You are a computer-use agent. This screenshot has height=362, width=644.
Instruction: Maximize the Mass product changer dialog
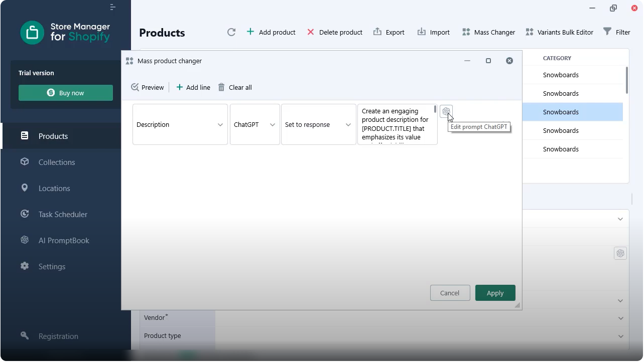[488, 61]
